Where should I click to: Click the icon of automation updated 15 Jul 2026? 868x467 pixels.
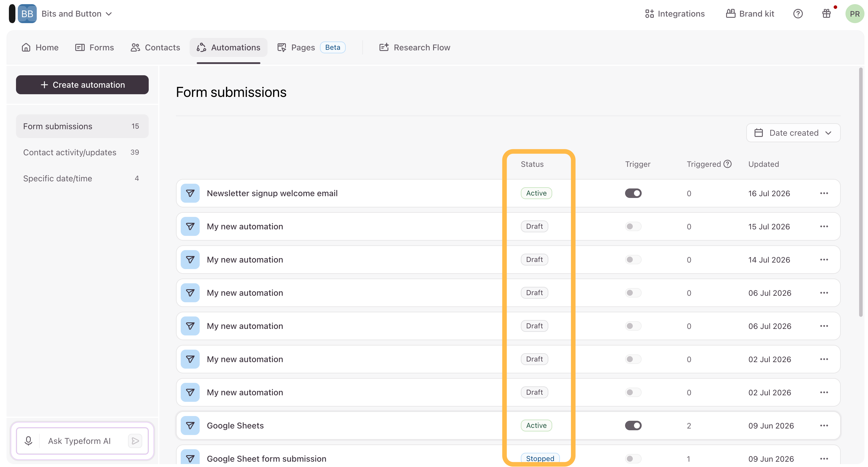point(190,226)
